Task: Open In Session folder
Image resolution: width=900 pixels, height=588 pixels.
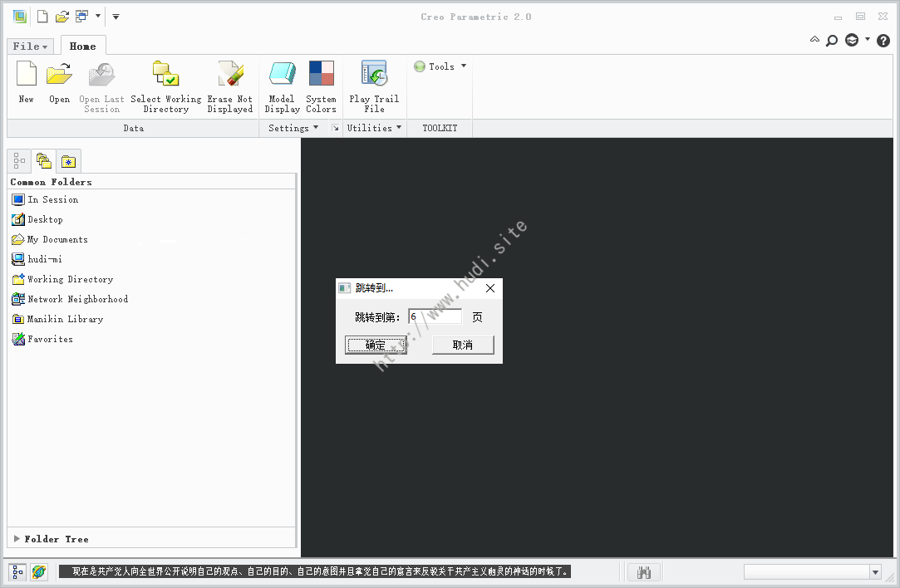Action: 45,199
